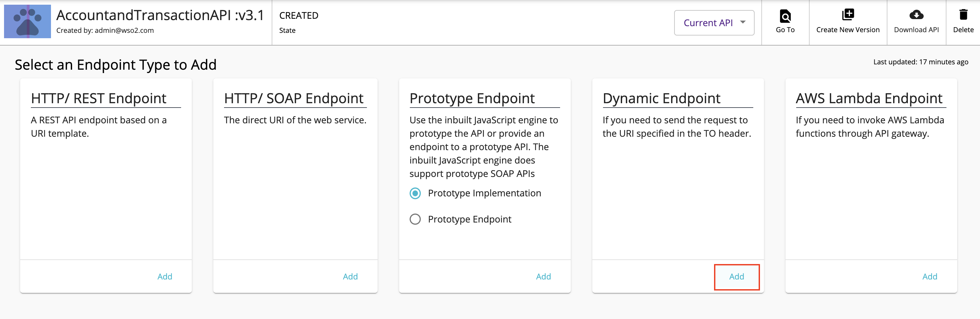Click Add on the Dynamic Endpoint card

pos(737,276)
